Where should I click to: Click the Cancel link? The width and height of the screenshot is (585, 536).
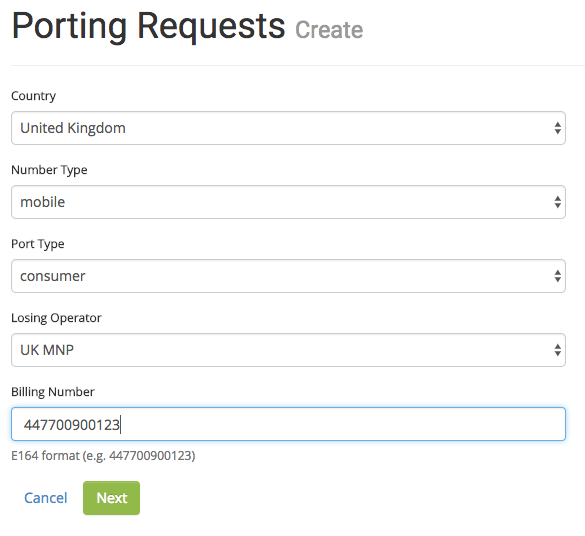pyautogui.click(x=46, y=498)
